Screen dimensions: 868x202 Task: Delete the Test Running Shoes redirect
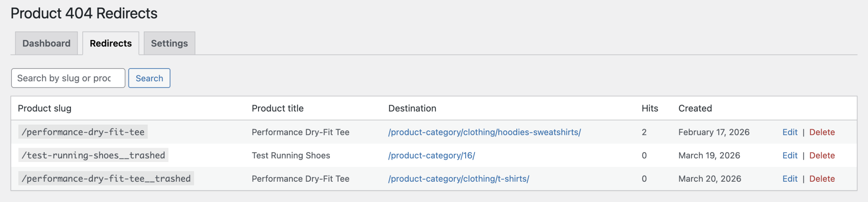click(x=822, y=156)
